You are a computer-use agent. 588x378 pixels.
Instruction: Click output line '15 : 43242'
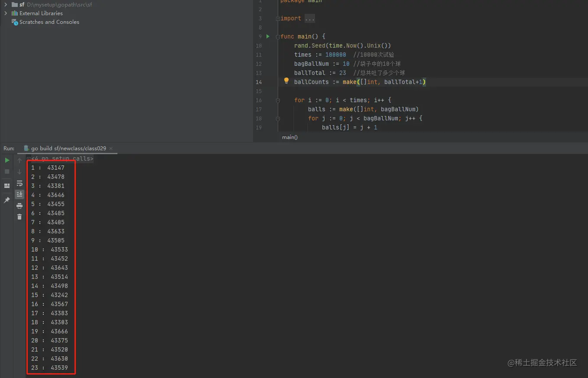[x=49, y=295]
